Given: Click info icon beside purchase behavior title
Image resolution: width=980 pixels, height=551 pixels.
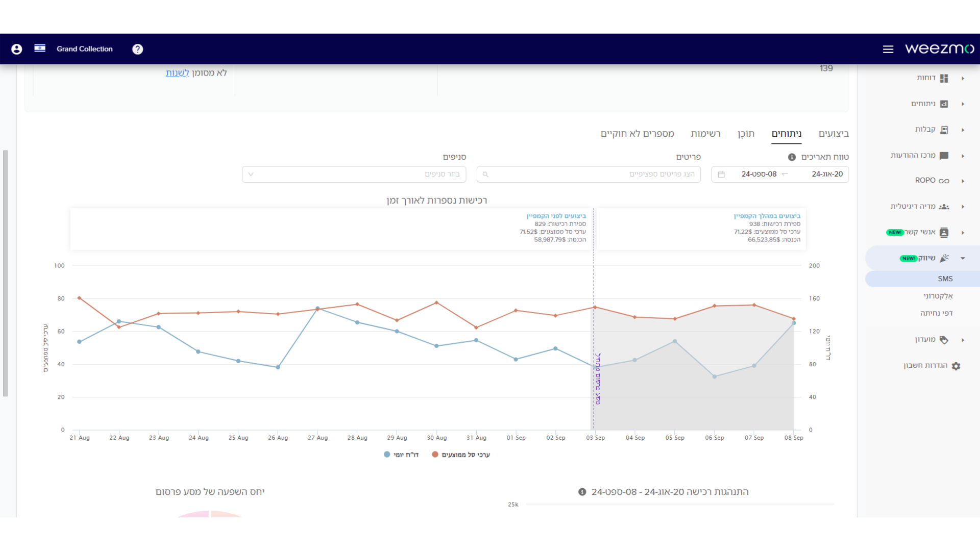Looking at the screenshot, I should tap(582, 492).
